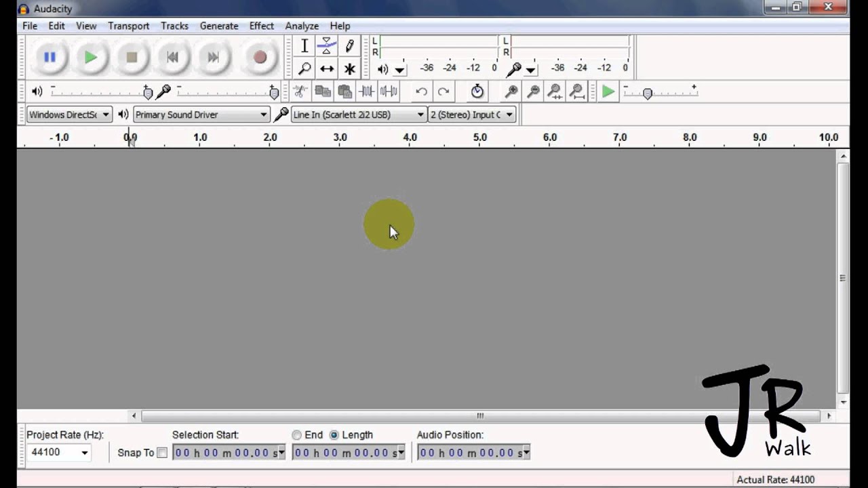Open the Generate menu
Viewport: 868px width, 488px height.
click(x=219, y=26)
